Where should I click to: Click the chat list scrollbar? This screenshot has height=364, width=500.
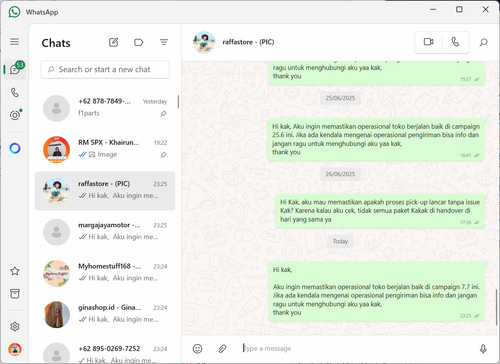click(178, 102)
